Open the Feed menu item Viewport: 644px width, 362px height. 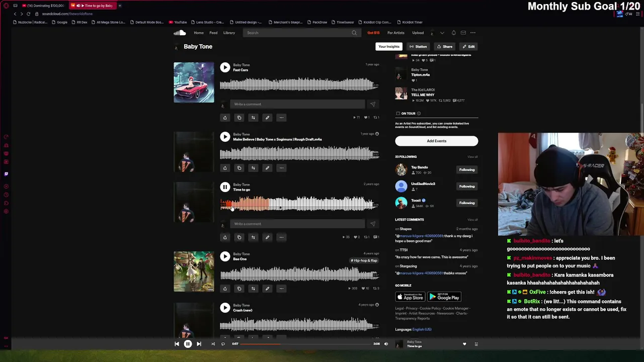click(213, 33)
